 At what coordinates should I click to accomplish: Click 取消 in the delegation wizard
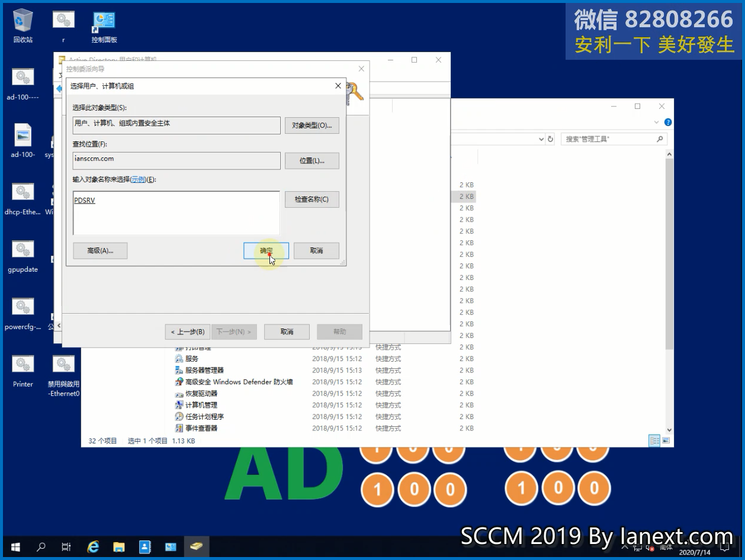(x=287, y=332)
